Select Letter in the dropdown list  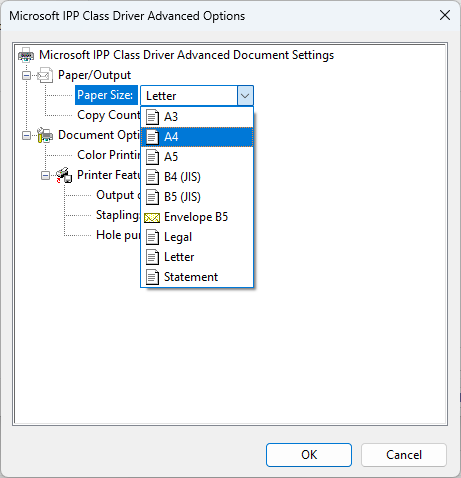click(197, 257)
